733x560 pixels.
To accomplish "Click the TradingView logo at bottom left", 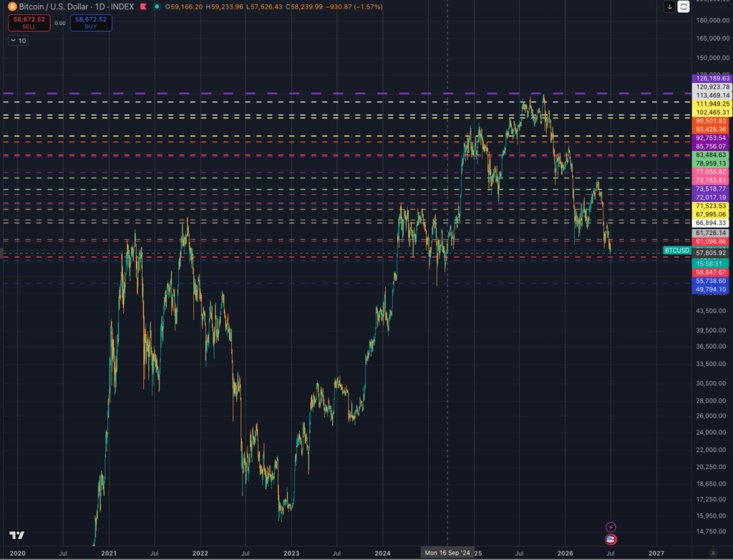I will point(17,535).
